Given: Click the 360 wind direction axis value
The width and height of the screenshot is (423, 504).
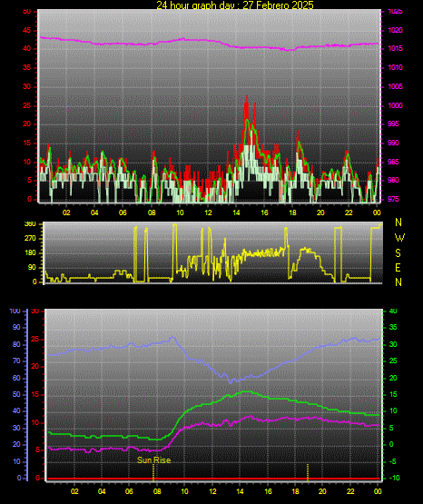Looking at the screenshot, I should point(30,224).
